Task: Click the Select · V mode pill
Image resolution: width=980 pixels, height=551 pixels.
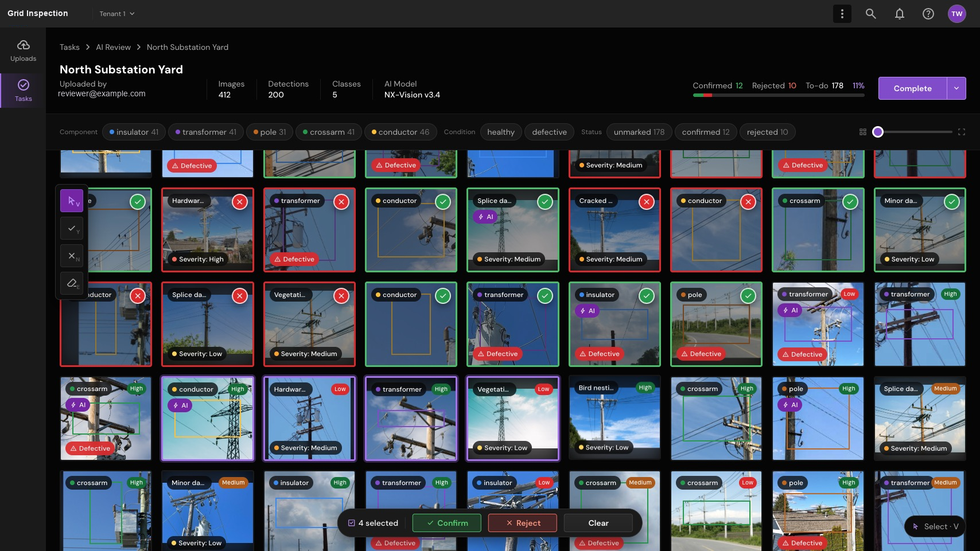Action: pyautogui.click(x=935, y=526)
